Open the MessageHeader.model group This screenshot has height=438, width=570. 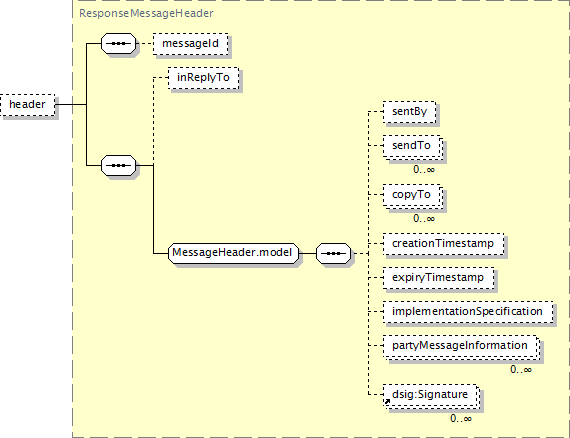(233, 253)
